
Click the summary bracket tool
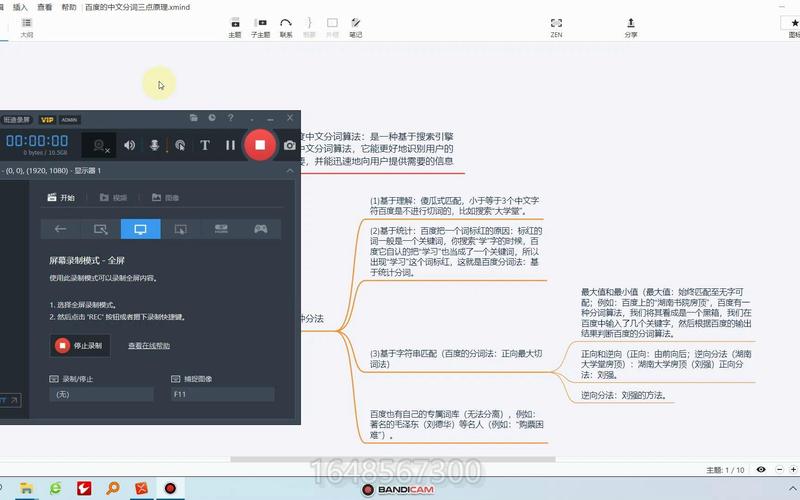tap(309, 28)
